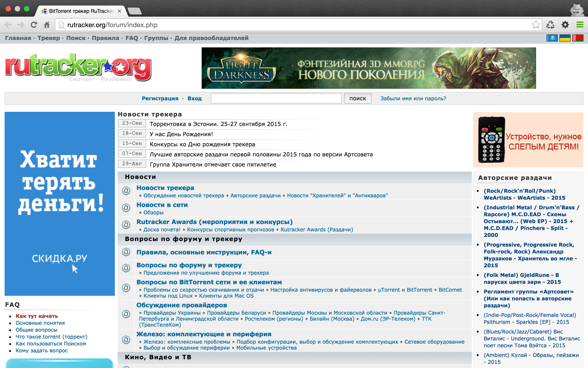Screen dimensions: 588x368
Task: Open Правила, основные инструкции, FAQ-и forum
Action: point(204,252)
